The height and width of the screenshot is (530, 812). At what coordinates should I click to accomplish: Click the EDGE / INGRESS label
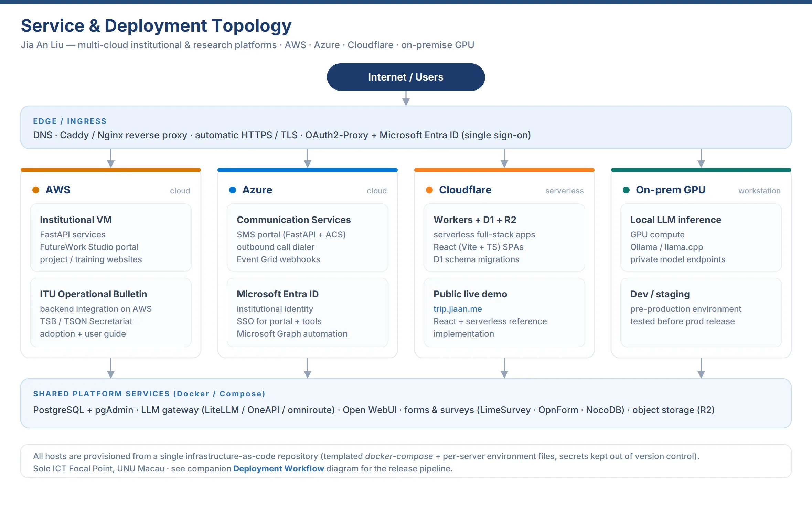coord(70,121)
